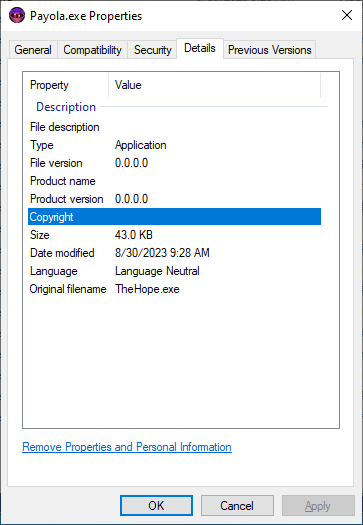363x525 pixels.
Task: Open the Compatibility tab
Action: [x=92, y=50]
